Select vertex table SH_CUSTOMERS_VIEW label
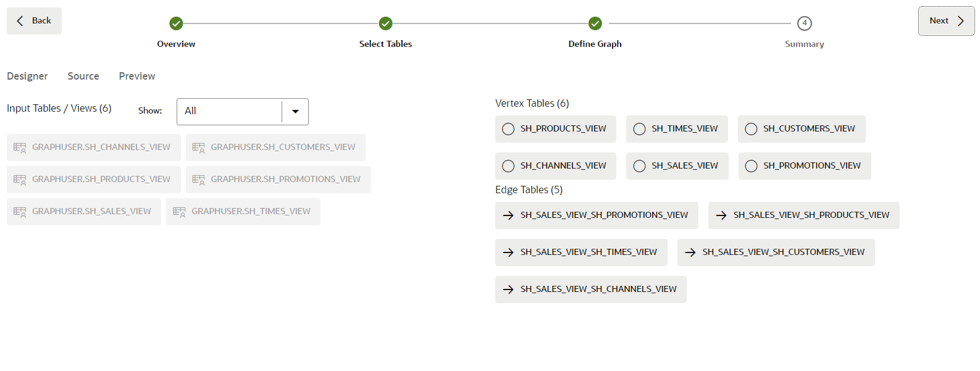The image size is (980, 371). (809, 128)
